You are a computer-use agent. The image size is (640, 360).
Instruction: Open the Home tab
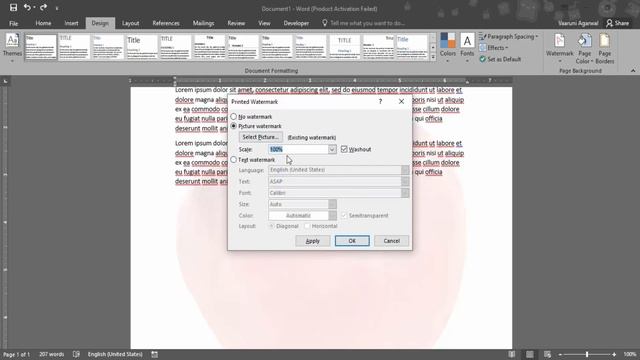pyautogui.click(x=43, y=23)
